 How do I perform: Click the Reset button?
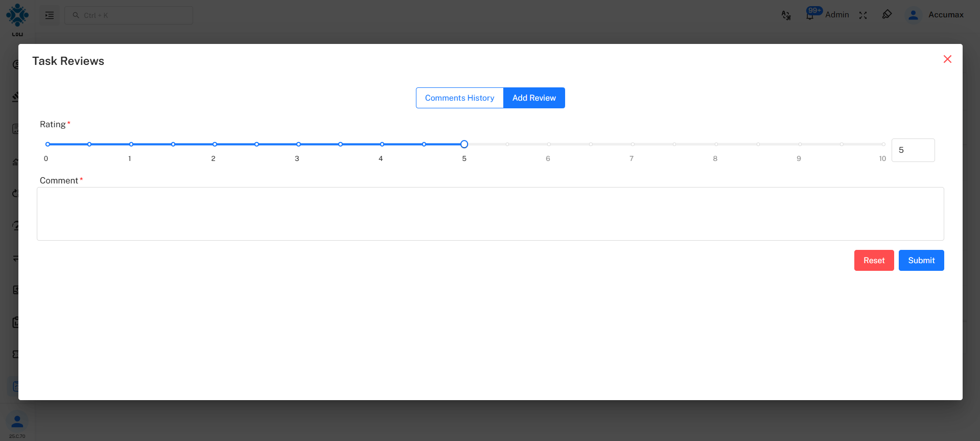[874, 260]
